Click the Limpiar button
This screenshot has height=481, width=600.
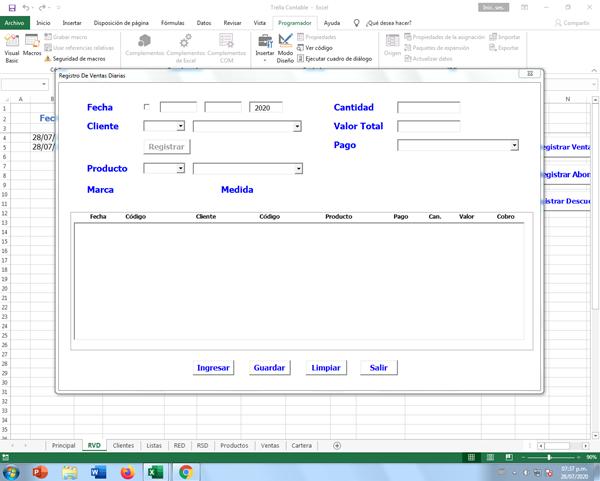[326, 367]
